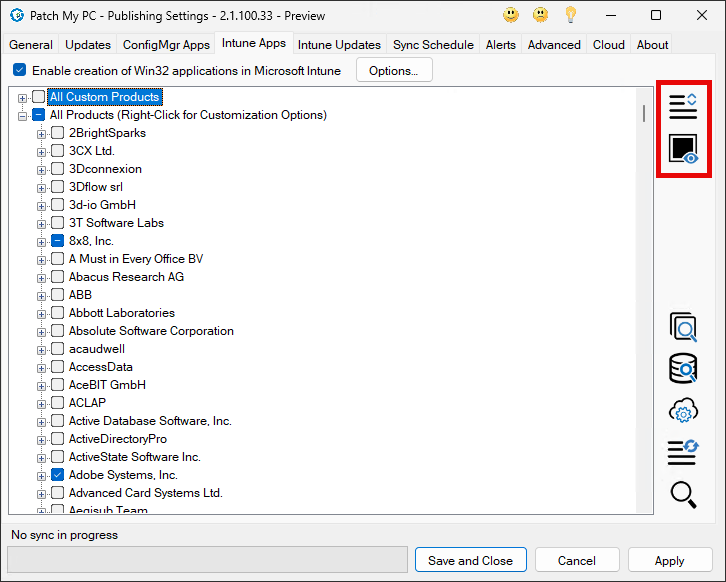Collapse the All Products tree node
Viewport: 726px width, 582px height.
(x=23, y=115)
